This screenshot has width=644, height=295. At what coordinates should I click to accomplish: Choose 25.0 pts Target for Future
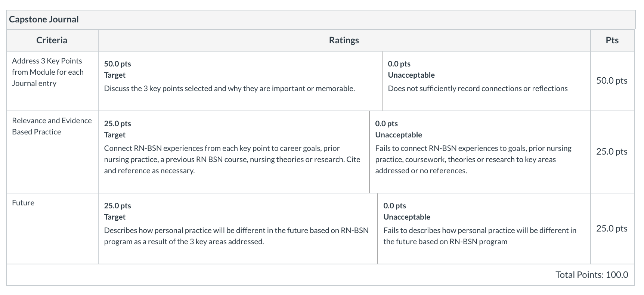pyautogui.click(x=238, y=228)
